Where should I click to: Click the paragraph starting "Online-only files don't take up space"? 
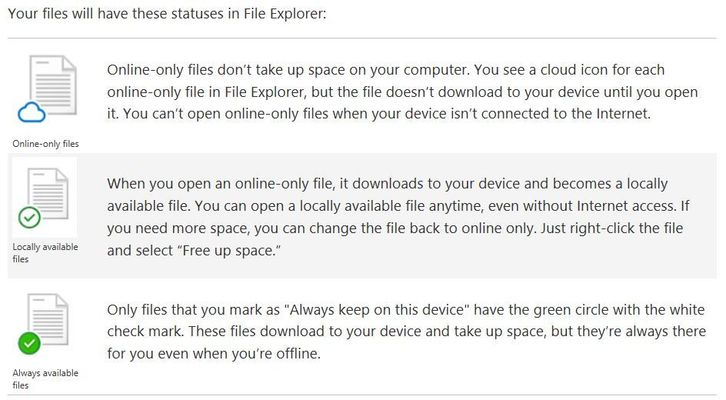click(402, 92)
